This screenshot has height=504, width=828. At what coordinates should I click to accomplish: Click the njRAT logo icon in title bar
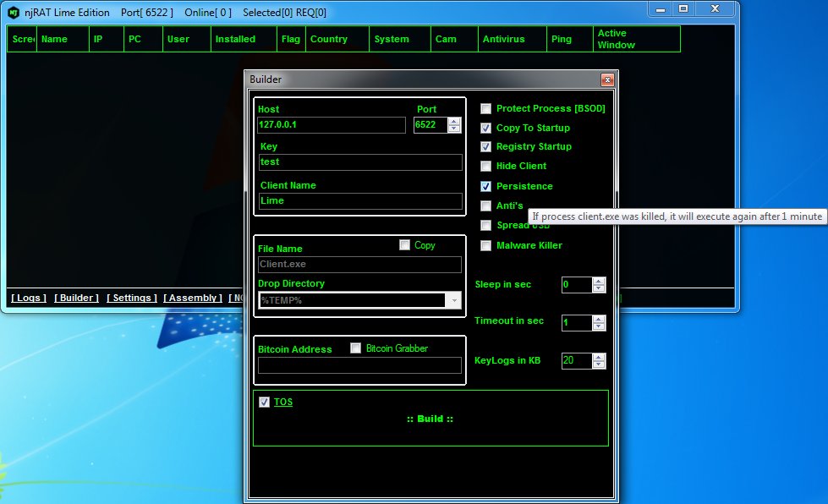[x=14, y=13]
